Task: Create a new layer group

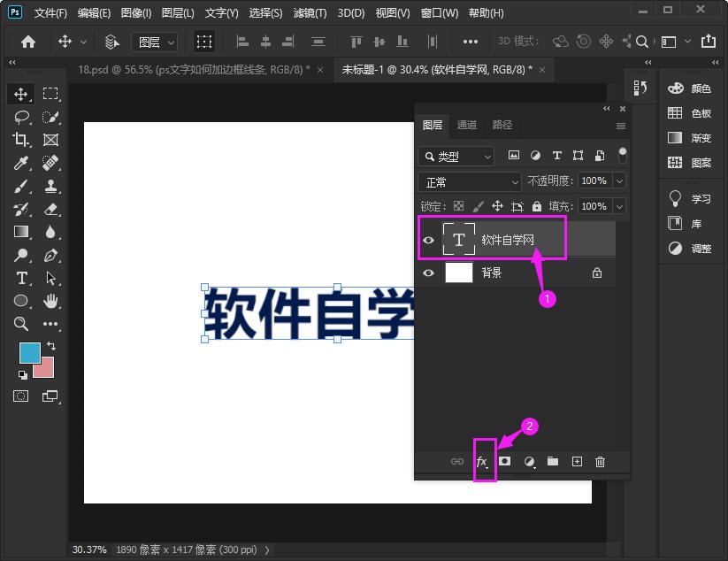Action: click(553, 461)
